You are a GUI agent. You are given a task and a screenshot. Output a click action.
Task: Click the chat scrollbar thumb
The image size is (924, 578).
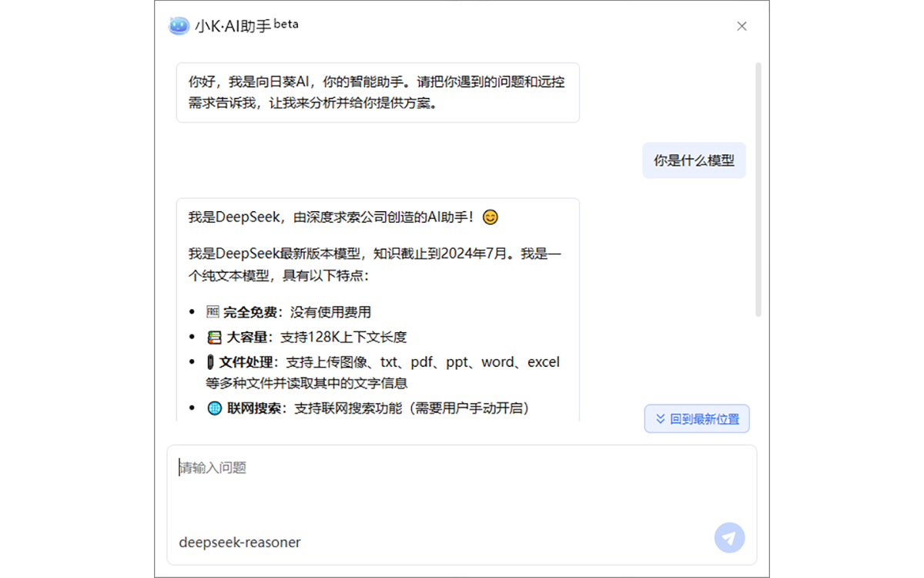pos(758,190)
